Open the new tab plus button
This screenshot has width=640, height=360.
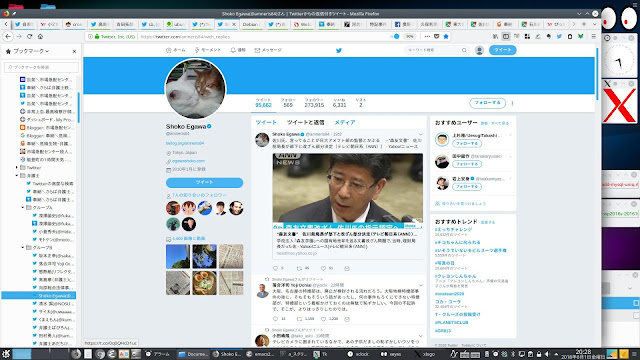[584, 24]
